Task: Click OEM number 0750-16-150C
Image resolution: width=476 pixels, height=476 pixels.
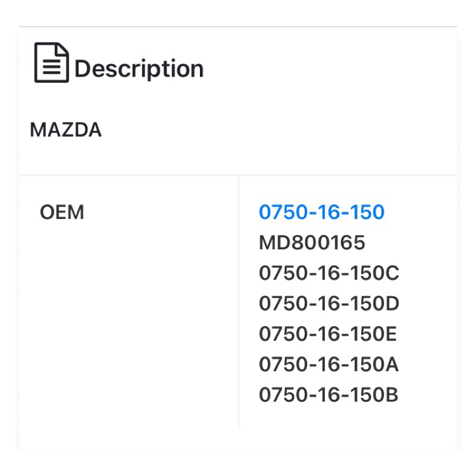Action: [328, 273]
